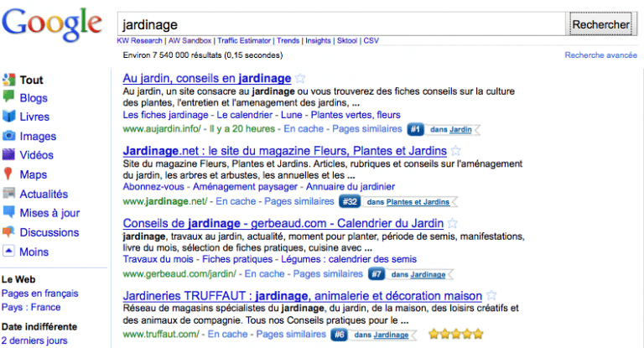Open the KW Research link
The height and width of the screenshot is (348, 644).
pos(140,41)
